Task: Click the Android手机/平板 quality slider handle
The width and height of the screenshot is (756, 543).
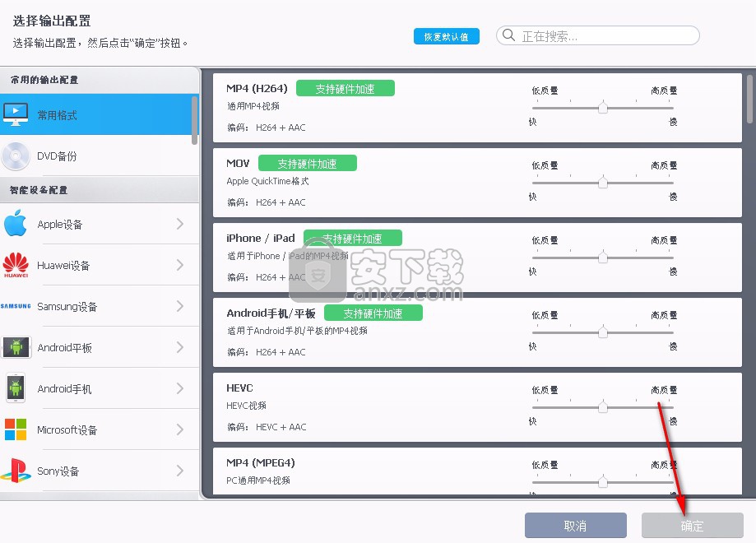Action: (603, 332)
